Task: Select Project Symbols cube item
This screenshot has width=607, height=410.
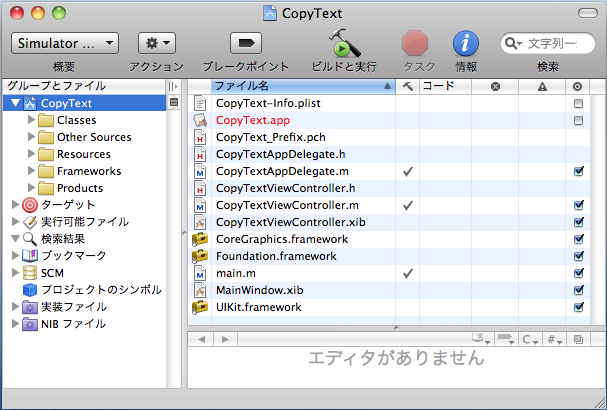Action: point(29,290)
